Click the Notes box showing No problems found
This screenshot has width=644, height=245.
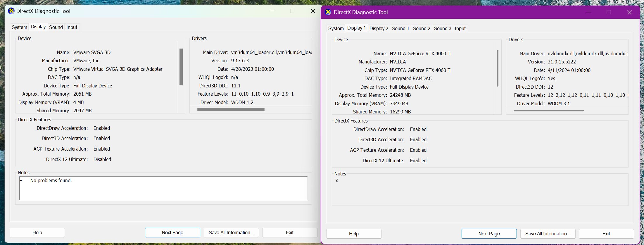click(x=163, y=188)
